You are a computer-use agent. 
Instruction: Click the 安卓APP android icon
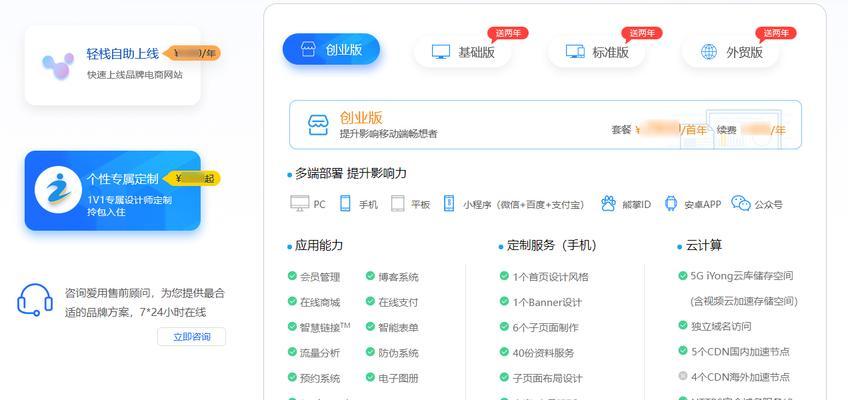click(x=671, y=203)
